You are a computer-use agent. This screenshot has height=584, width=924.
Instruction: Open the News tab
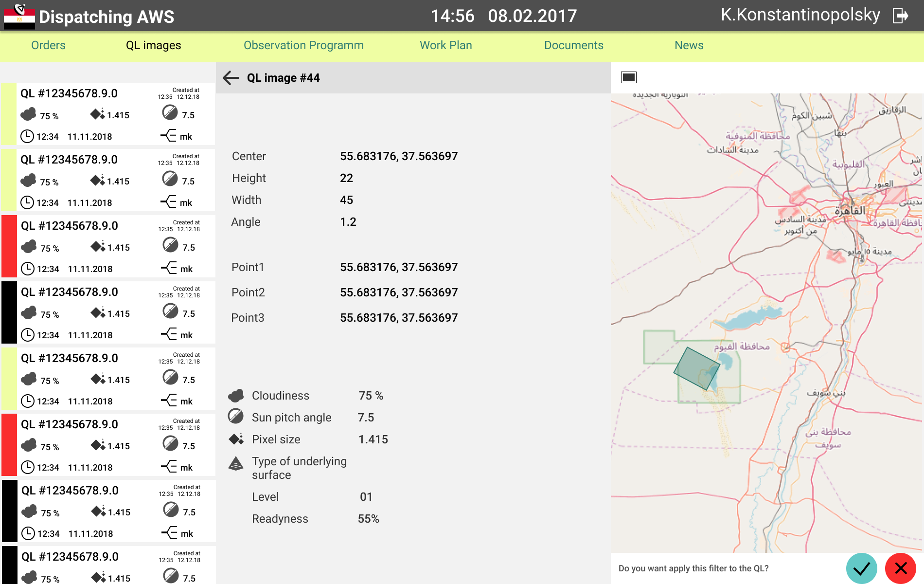click(x=689, y=45)
